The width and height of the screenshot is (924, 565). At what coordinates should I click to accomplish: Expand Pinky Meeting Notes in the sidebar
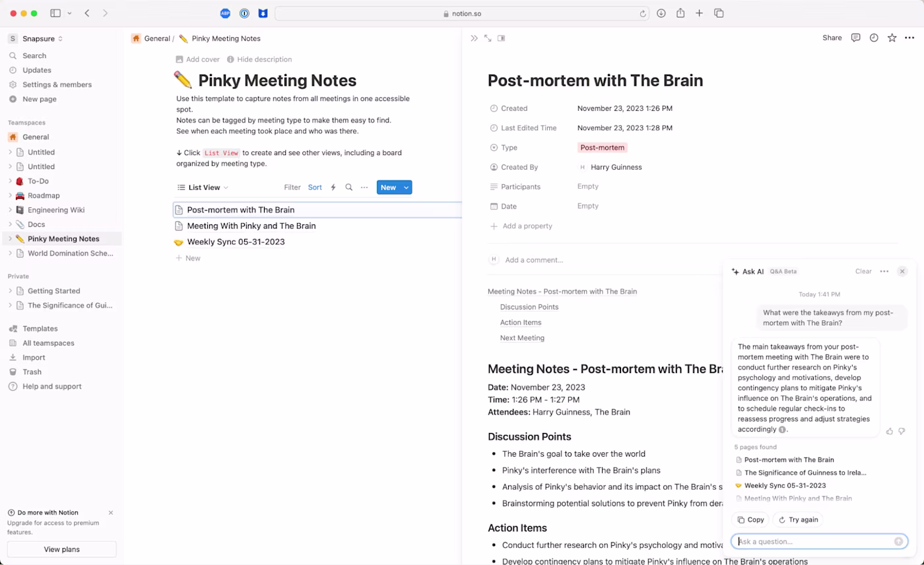9,238
